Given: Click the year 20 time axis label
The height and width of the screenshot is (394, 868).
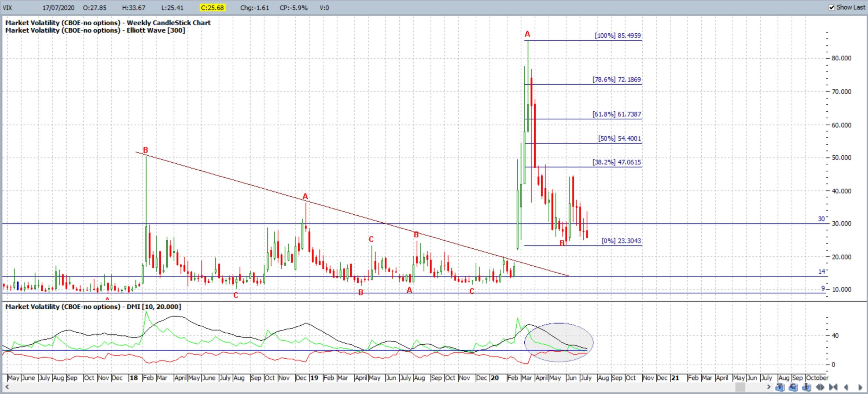Looking at the screenshot, I should pyautogui.click(x=495, y=378).
